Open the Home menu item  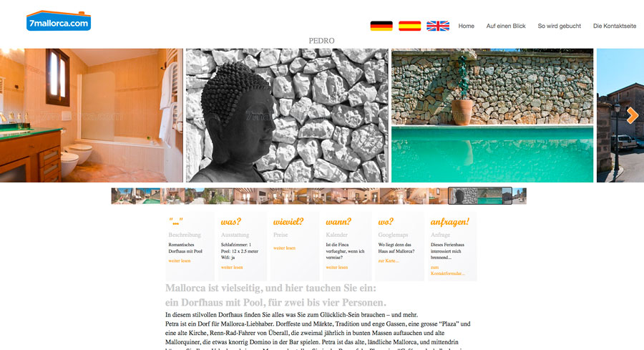point(466,26)
